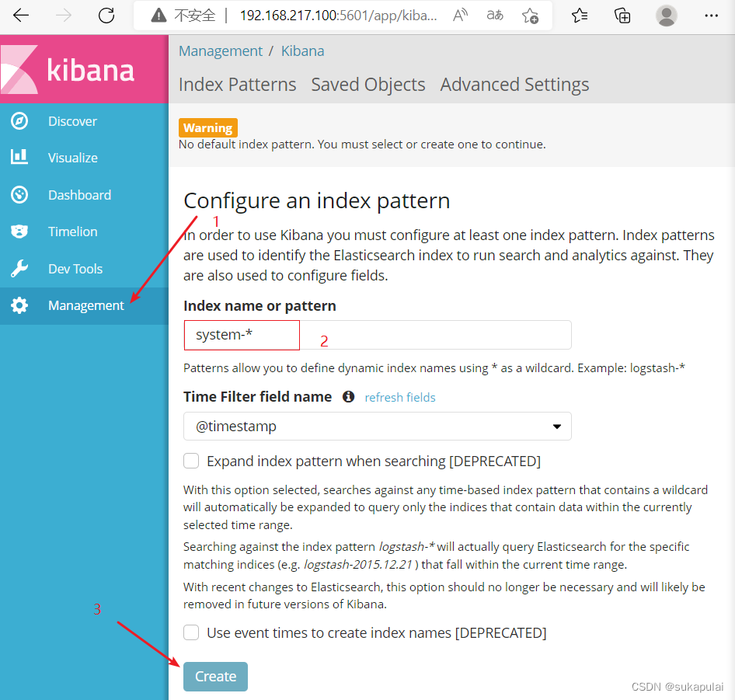Open Visualize in the sidebar

pos(84,158)
